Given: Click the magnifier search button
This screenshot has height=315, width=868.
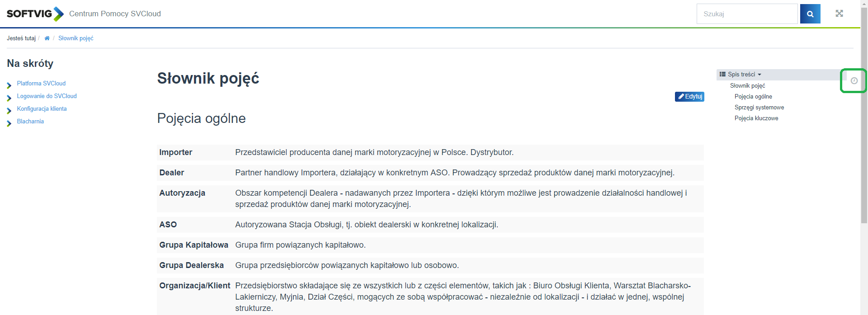Looking at the screenshot, I should click(x=810, y=14).
